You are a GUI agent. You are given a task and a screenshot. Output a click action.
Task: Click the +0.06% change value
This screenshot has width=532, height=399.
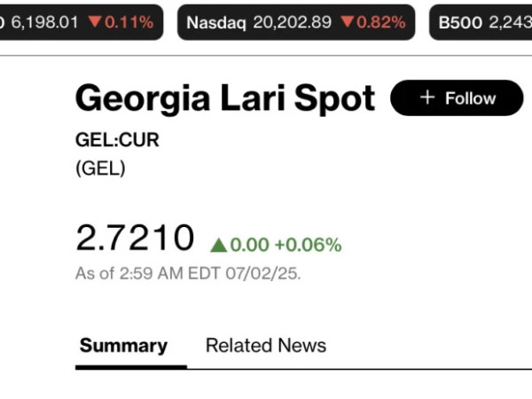click(x=308, y=245)
